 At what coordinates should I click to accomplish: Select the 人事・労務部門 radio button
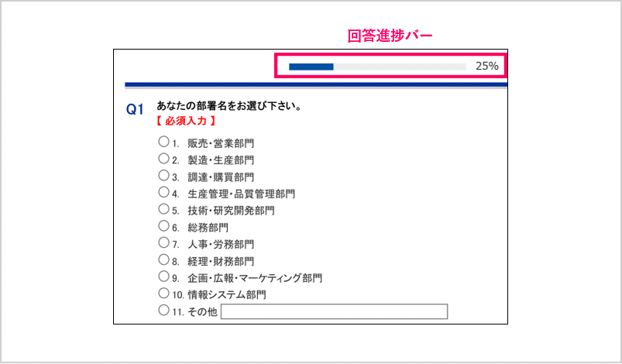(163, 243)
